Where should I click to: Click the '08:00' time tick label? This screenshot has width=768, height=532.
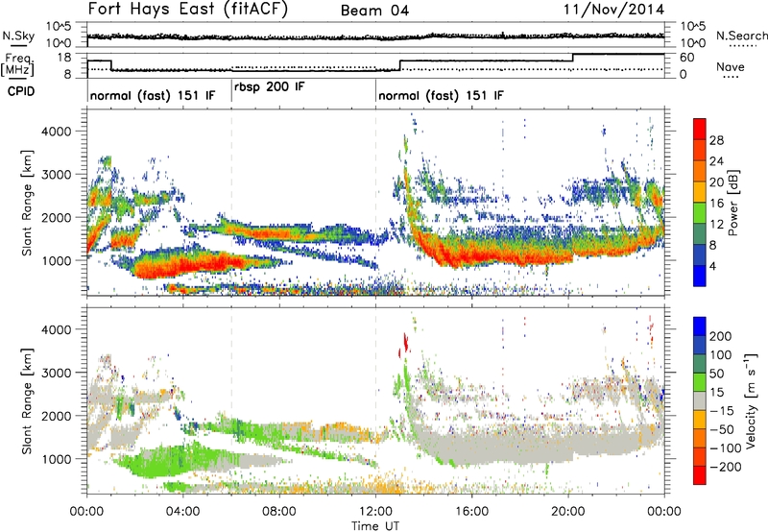pos(279,512)
